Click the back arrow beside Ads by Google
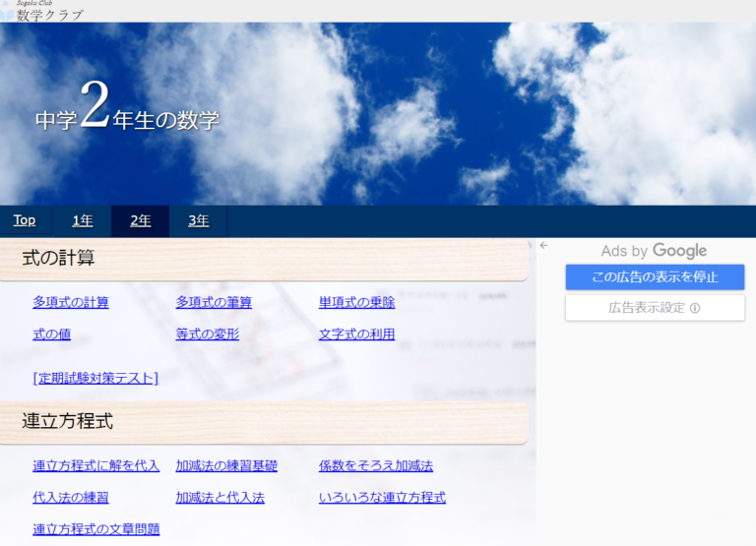This screenshot has height=546, width=756. [543, 246]
